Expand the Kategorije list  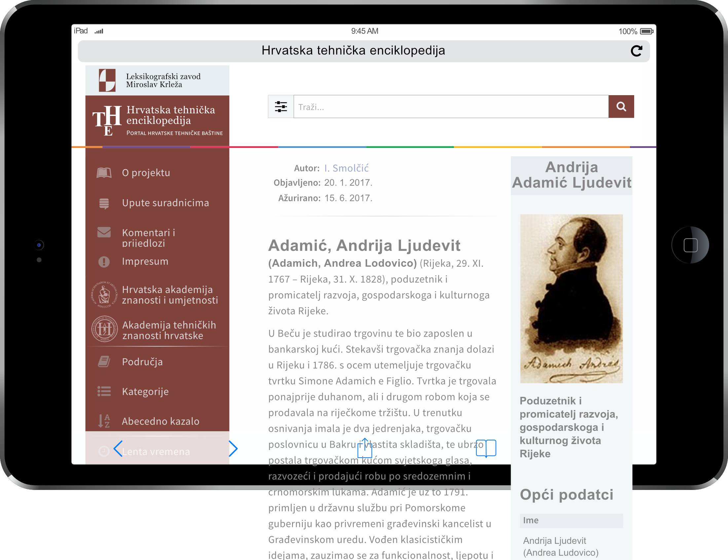(145, 391)
